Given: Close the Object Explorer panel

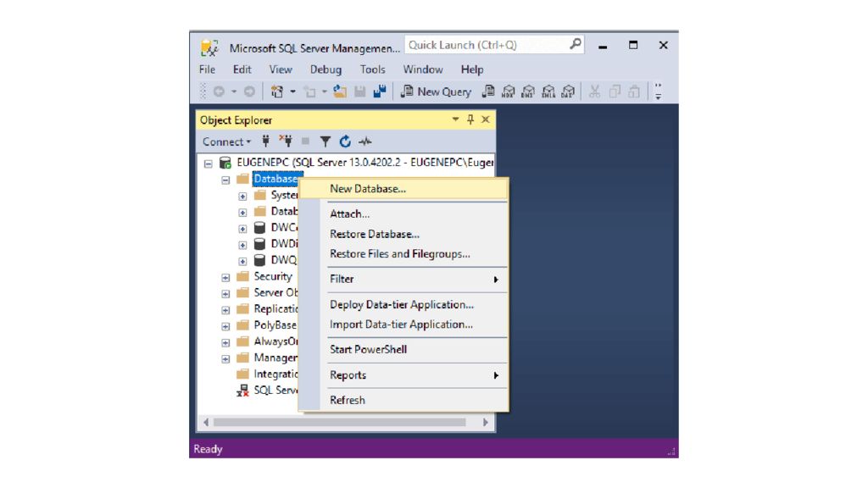Looking at the screenshot, I should click(x=486, y=119).
